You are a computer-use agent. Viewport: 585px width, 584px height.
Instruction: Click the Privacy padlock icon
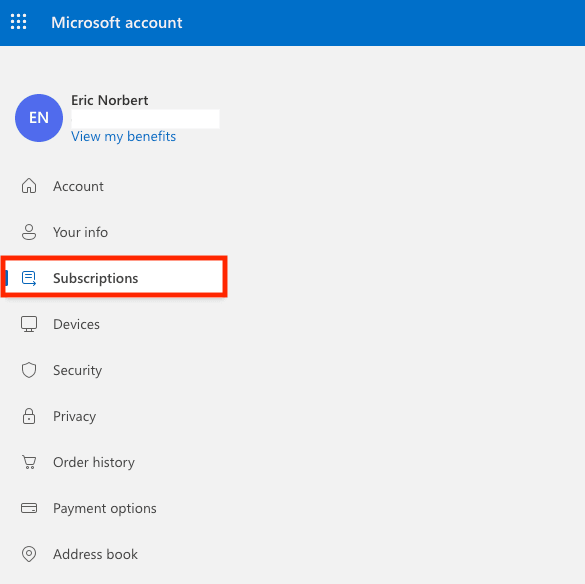pos(29,416)
